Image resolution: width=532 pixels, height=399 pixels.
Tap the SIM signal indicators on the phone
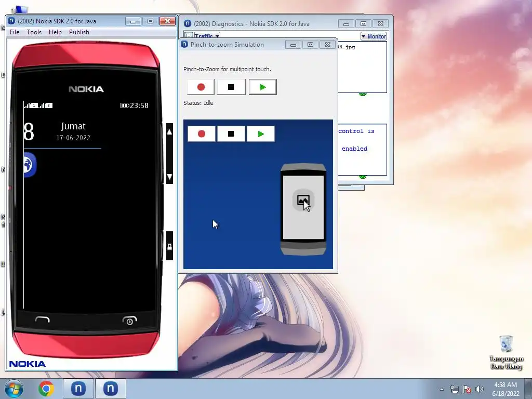click(x=38, y=105)
